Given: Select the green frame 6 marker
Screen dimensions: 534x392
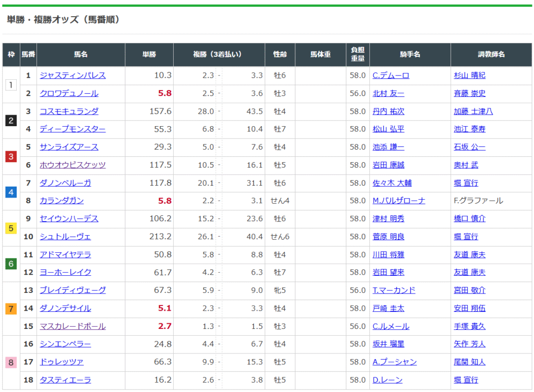Looking at the screenshot, I should pos(11,264).
